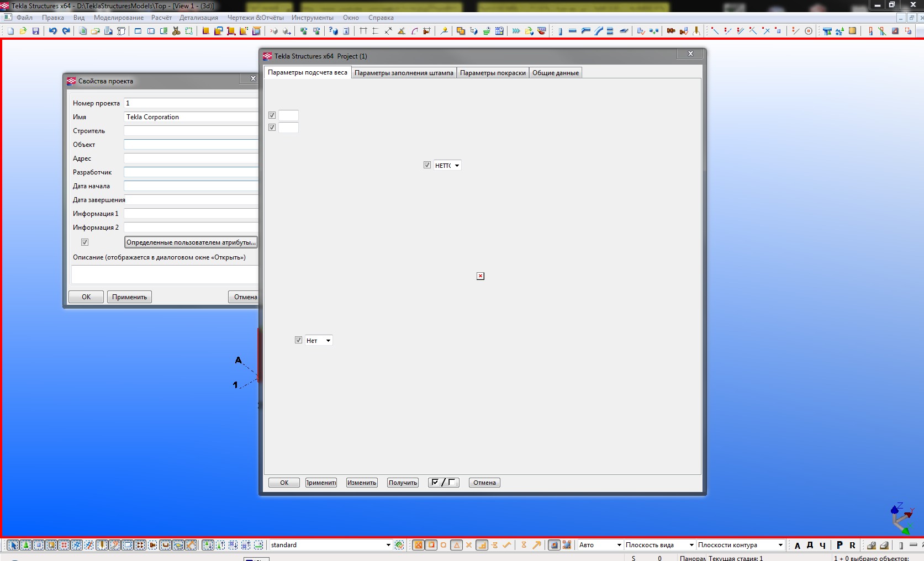This screenshot has height=561, width=924.
Task: Open the Авто dropdown in bottom toolbar
Action: pos(600,545)
